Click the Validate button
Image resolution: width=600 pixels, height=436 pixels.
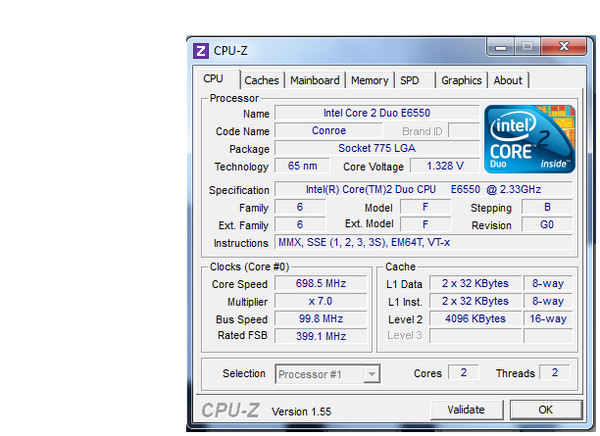466,410
